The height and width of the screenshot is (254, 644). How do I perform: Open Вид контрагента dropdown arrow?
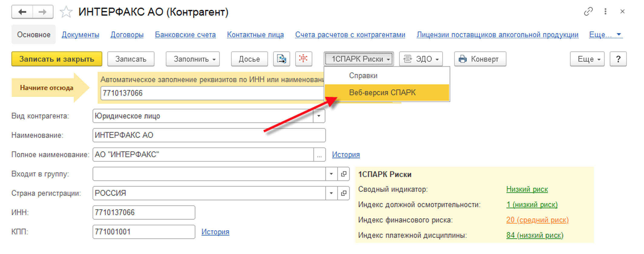click(319, 116)
